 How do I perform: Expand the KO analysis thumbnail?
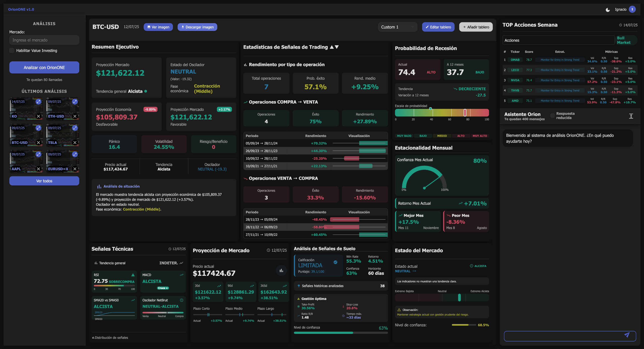click(38, 102)
